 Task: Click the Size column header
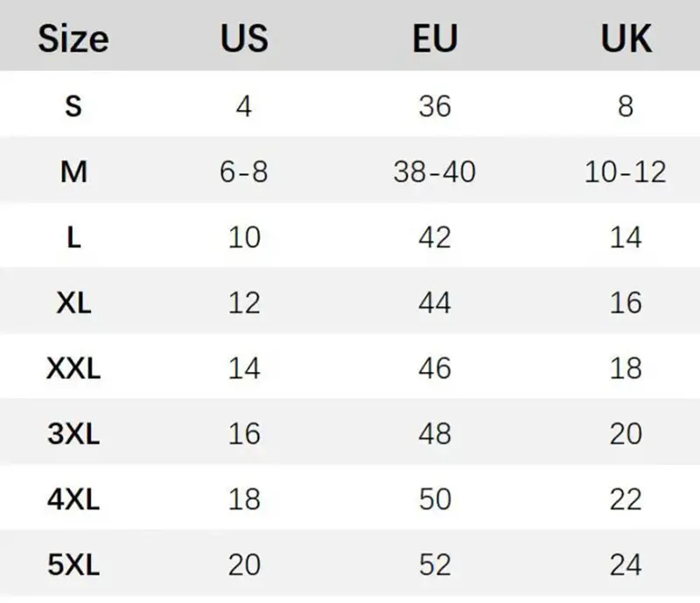73,39
